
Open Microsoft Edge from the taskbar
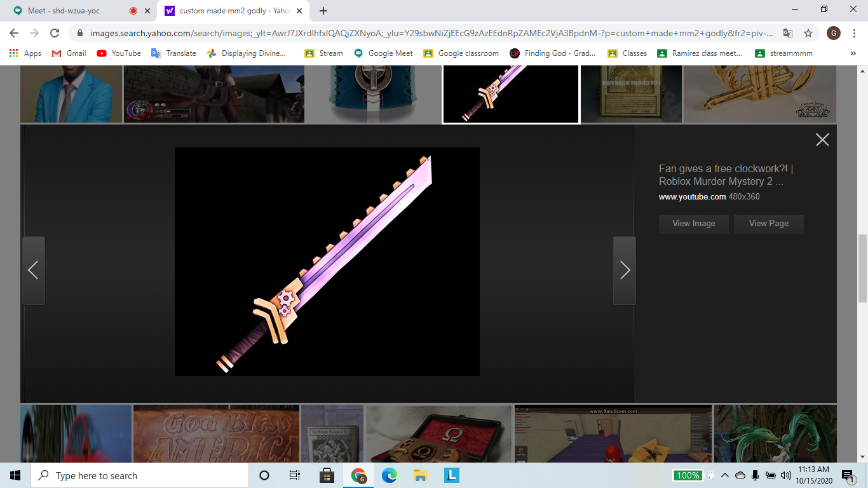(389, 475)
